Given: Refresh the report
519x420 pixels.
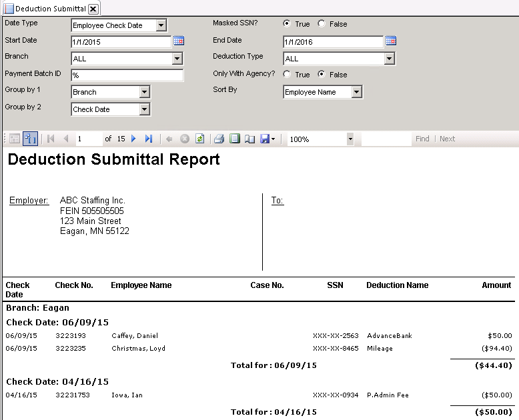Looking at the screenshot, I should (x=200, y=139).
